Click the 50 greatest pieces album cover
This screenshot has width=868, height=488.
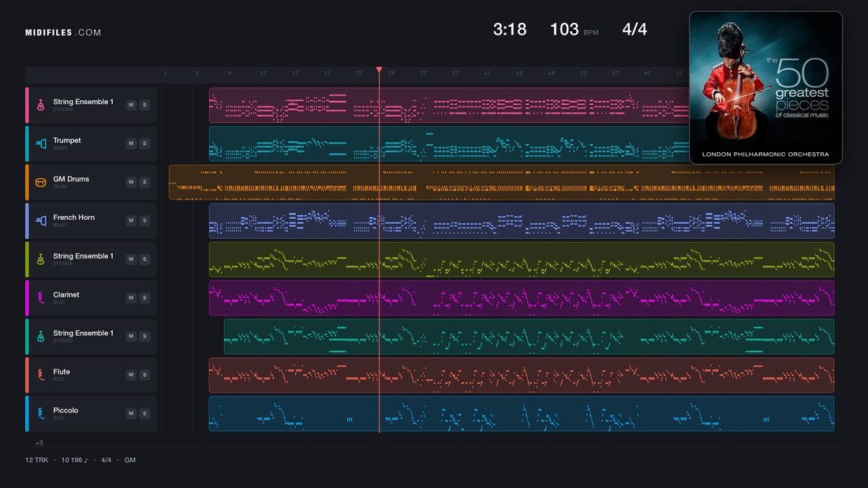coord(765,88)
